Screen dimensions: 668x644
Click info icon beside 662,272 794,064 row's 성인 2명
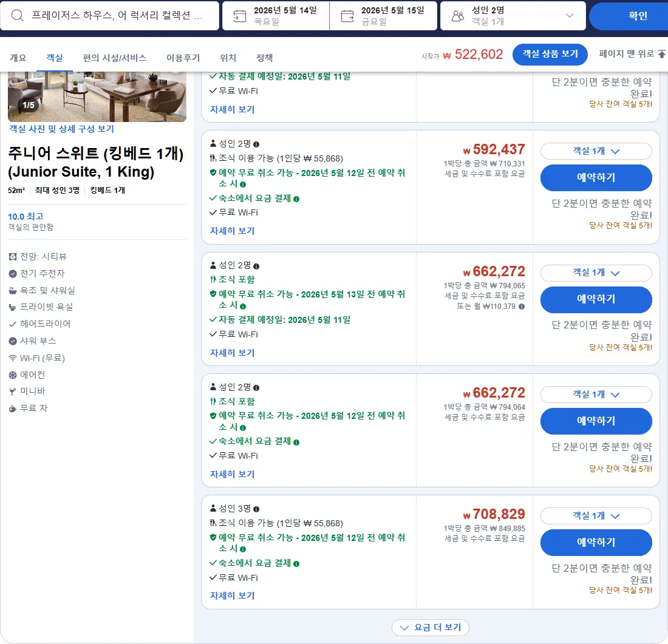coord(256,388)
